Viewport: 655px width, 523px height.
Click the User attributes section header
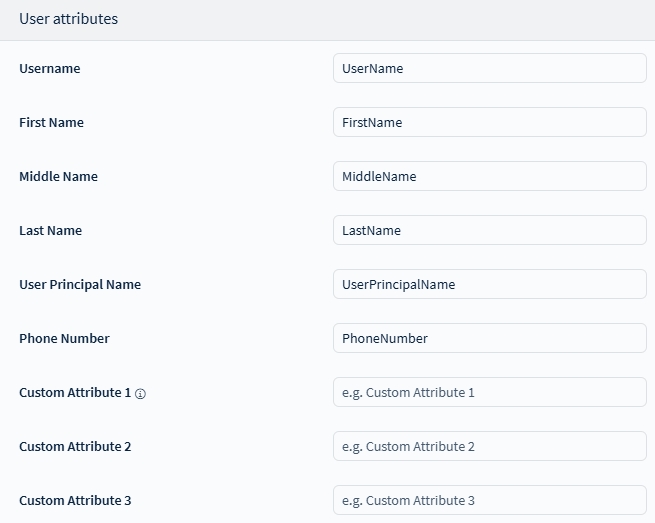[x=68, y=19]
